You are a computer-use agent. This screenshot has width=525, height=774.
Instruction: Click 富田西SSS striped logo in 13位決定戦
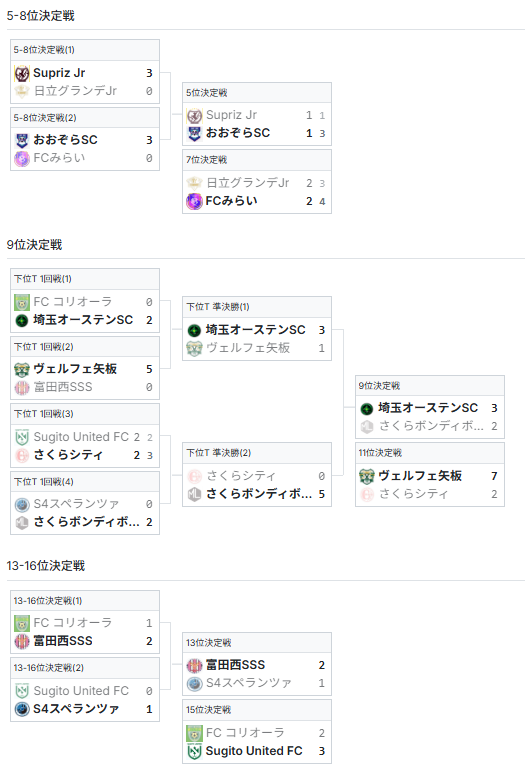click(x=194, y=665)
